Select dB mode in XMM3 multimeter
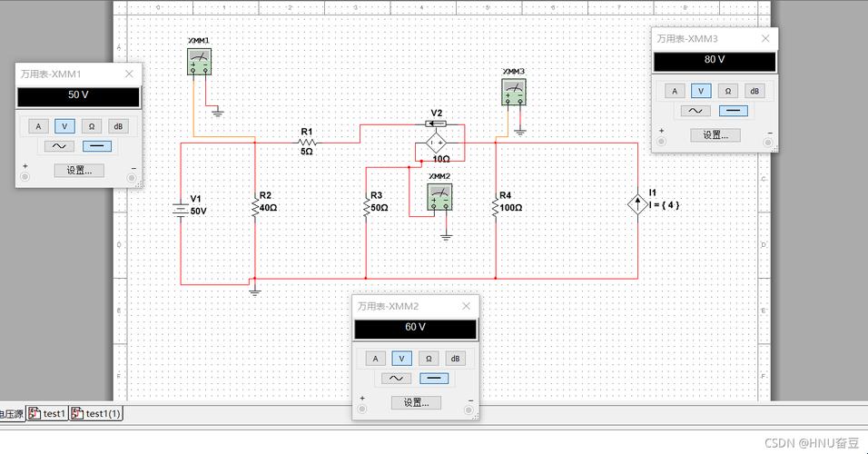The height and width of the screenshot is (454, 868). click(755, 91)
